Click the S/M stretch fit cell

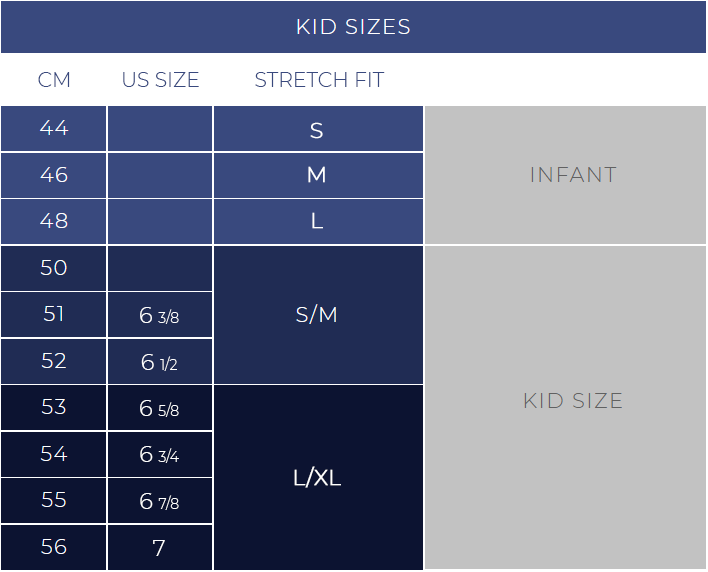coord(318,315)
